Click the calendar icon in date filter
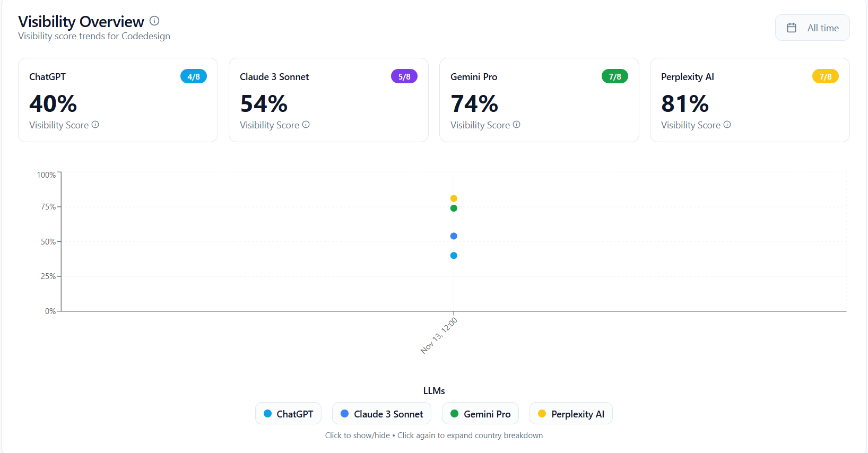The image size is (868, 453). pos(792,28)
